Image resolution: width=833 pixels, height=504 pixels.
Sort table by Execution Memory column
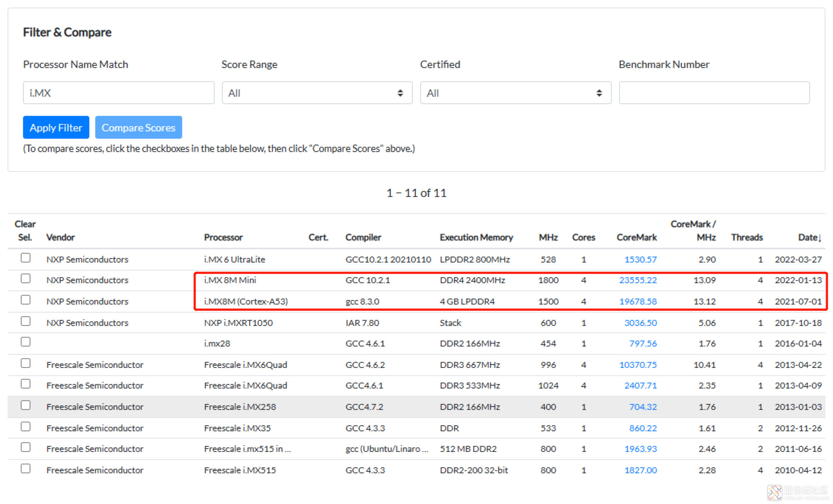point(476,237)
